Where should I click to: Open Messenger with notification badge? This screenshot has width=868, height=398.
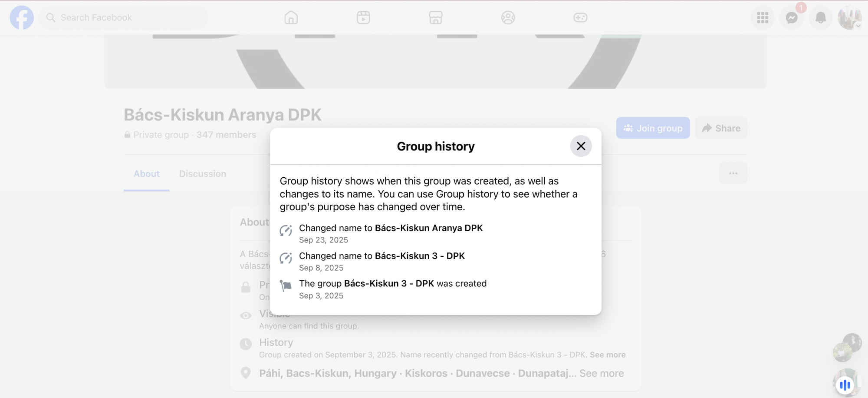click(x=792, y=18)
